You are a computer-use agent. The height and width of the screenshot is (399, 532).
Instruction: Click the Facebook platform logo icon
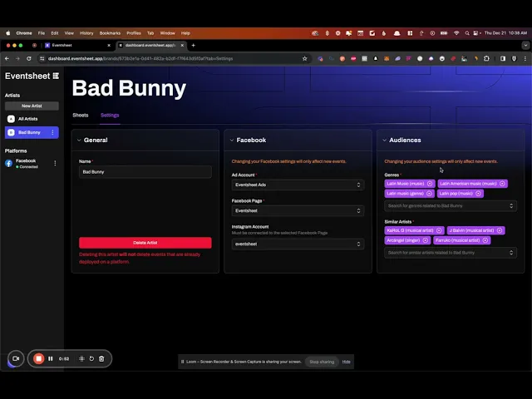coord(9,163)
